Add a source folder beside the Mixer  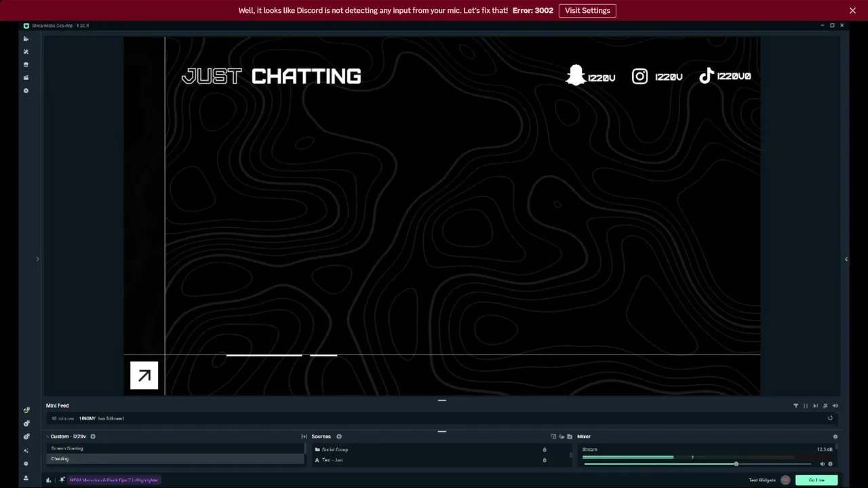(x=570, y=436)
